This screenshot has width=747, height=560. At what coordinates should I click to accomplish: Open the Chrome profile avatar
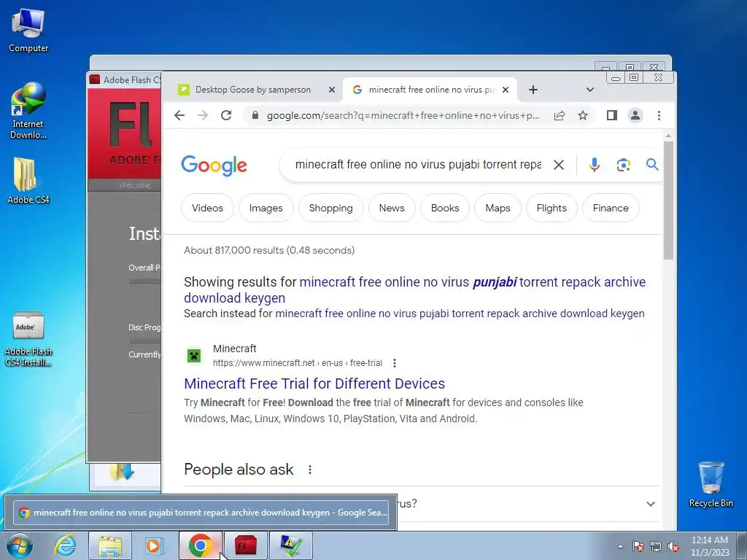[635, 115]
